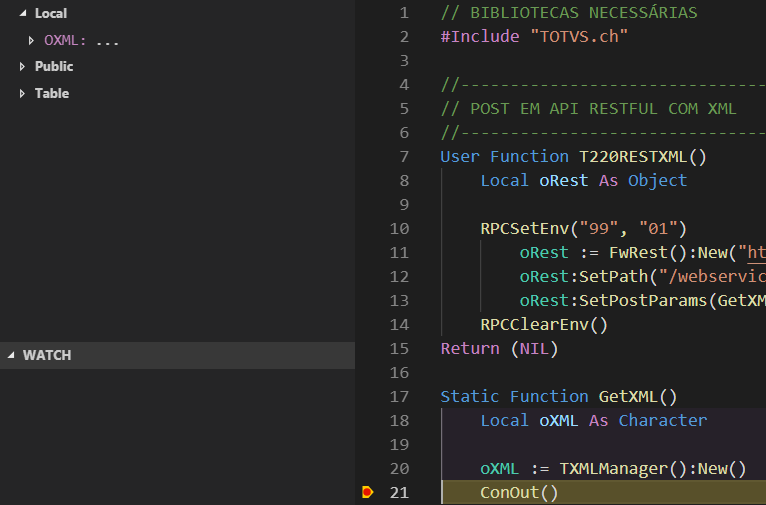This screenshot has height=505, width=766.
Task: Click line number 21 in gutter
Action: pyautogui.click(x=399, y=492)
